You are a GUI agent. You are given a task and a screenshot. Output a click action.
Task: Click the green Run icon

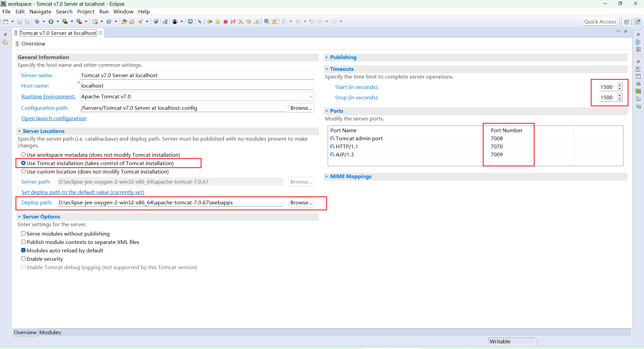click(x=51, y=21)
